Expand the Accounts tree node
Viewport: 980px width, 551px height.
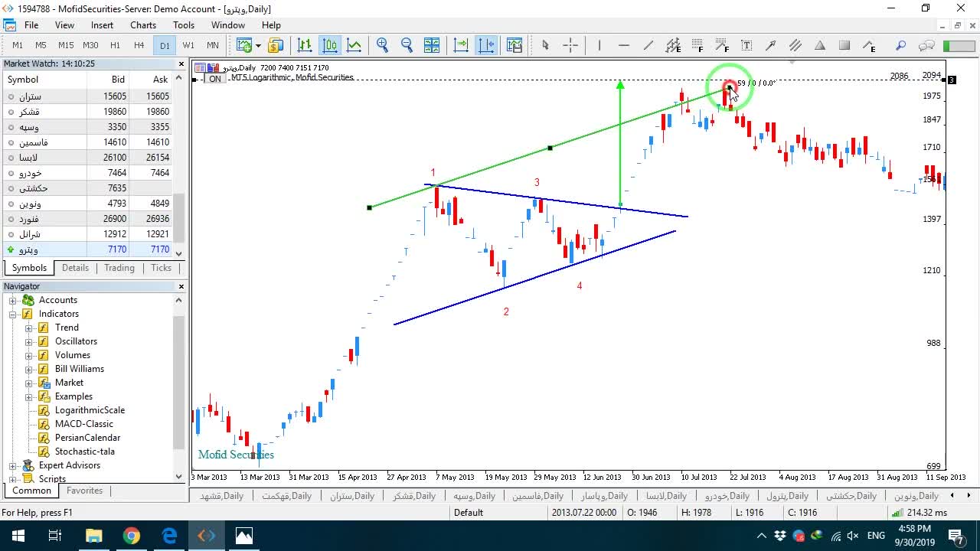[x=13, y=300]
